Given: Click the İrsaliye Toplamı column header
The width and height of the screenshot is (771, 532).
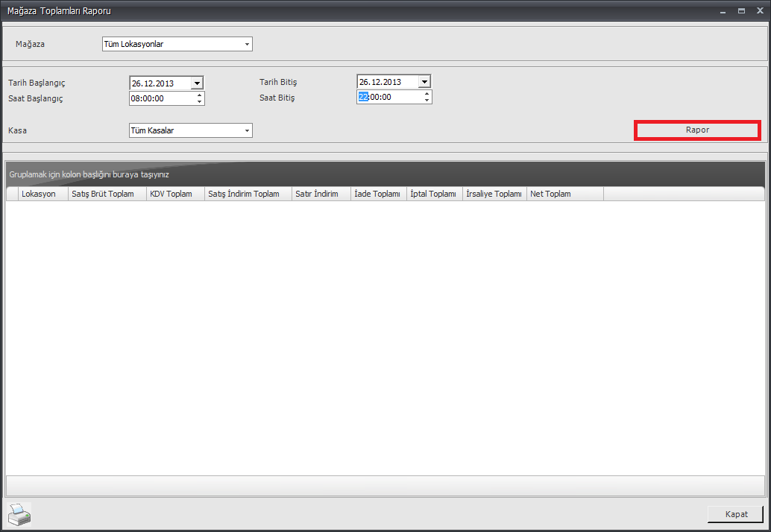Looking at the screenshot, I should pyautogui.click(x=494, y=194).
